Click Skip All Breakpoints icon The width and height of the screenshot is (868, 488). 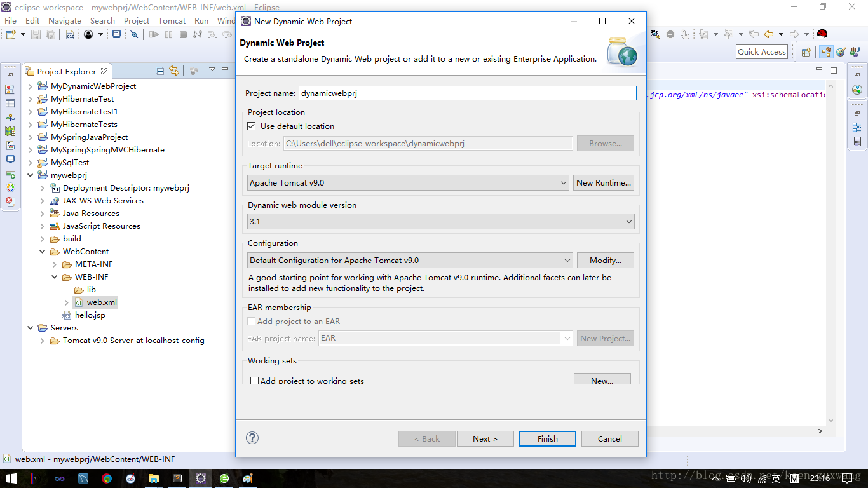(134, 34)
